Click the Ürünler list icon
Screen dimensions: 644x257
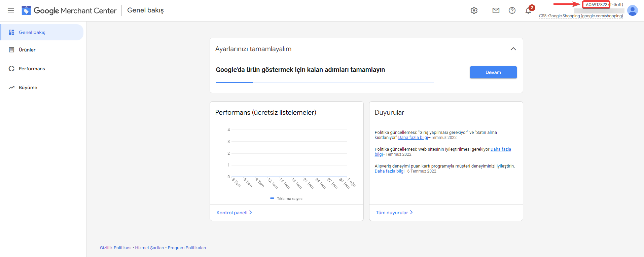click(x=11, y=50)
